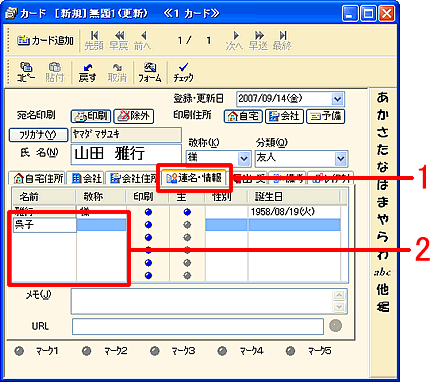The image size is (430, 382).
Task: Click the 早戻 fast-back button
Action: [x=119, y=41]
